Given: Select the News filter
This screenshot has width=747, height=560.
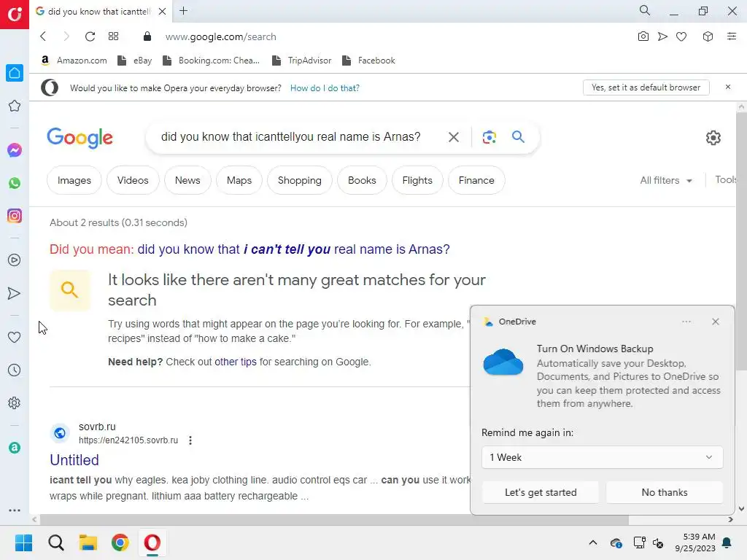Looking at the screenshot, I should coord(187,181).
